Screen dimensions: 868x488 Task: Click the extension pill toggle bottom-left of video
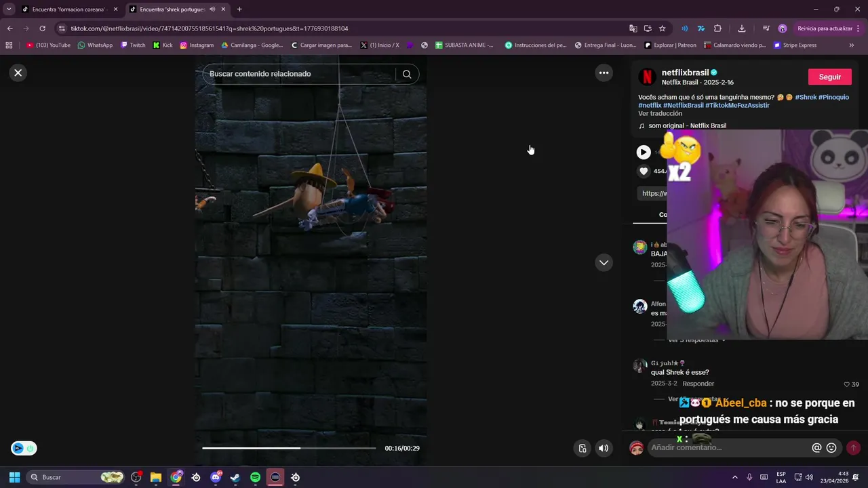point(24,448)
